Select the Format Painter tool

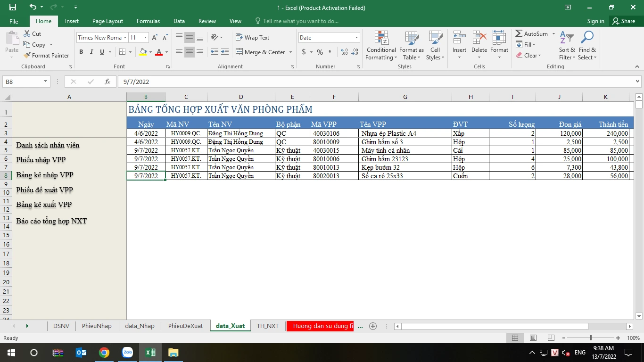point(46,55)
